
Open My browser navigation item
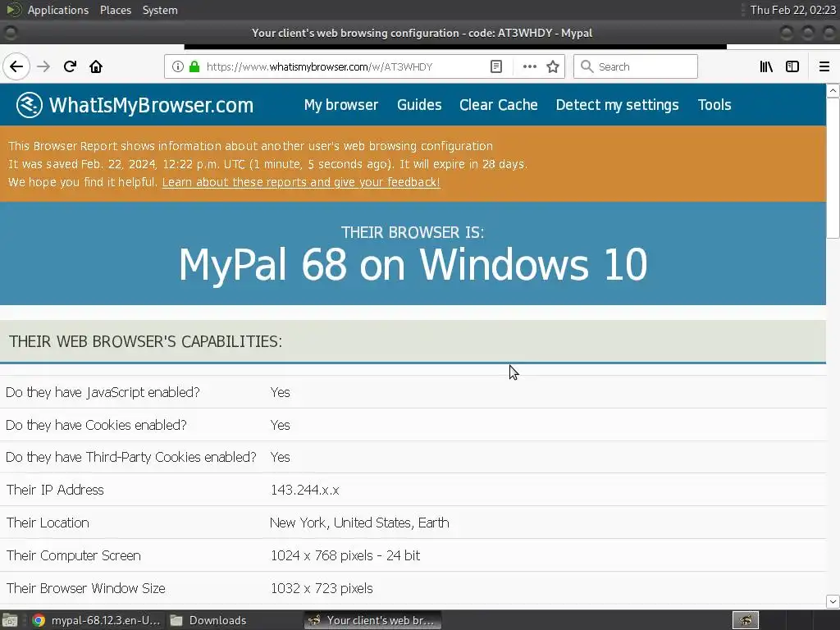pos(341,105)
